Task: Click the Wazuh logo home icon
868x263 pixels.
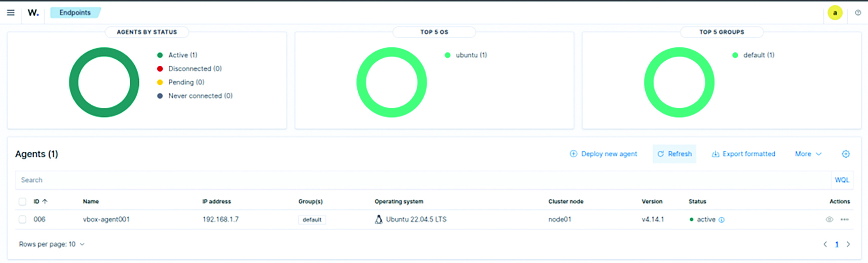Action: click(33, 13)
